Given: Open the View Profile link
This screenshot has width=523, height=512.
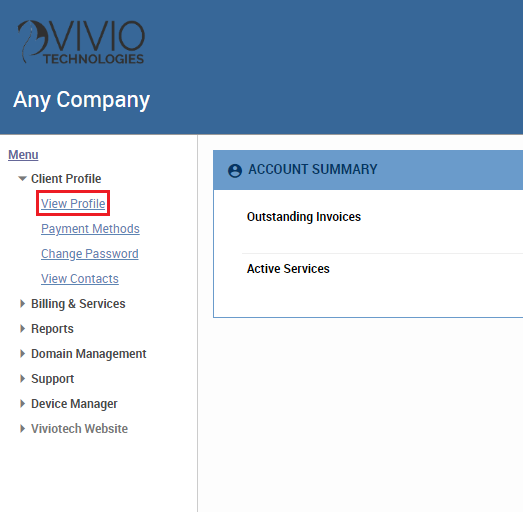Looking at the screenshot, I should (x=73, y=203).
